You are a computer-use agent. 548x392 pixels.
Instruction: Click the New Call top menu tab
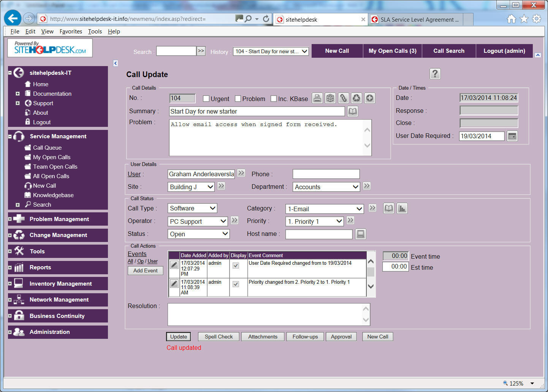(x=337, y=51)
